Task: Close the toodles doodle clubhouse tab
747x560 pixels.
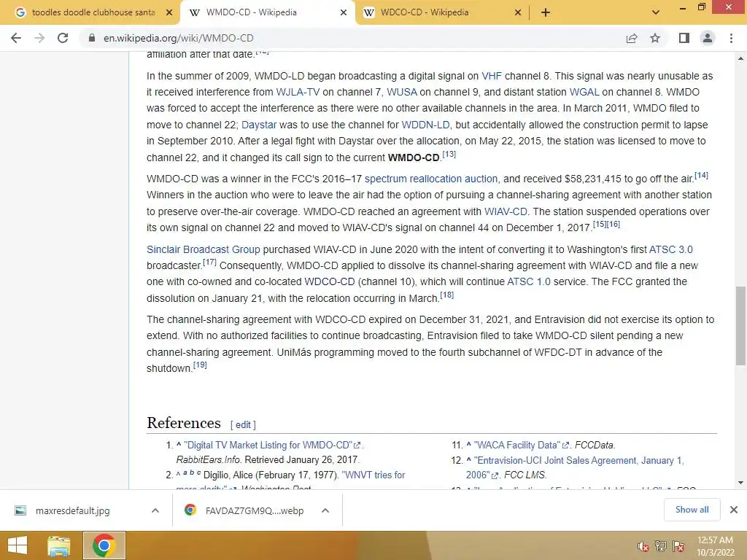Action: tap(169, 12)
